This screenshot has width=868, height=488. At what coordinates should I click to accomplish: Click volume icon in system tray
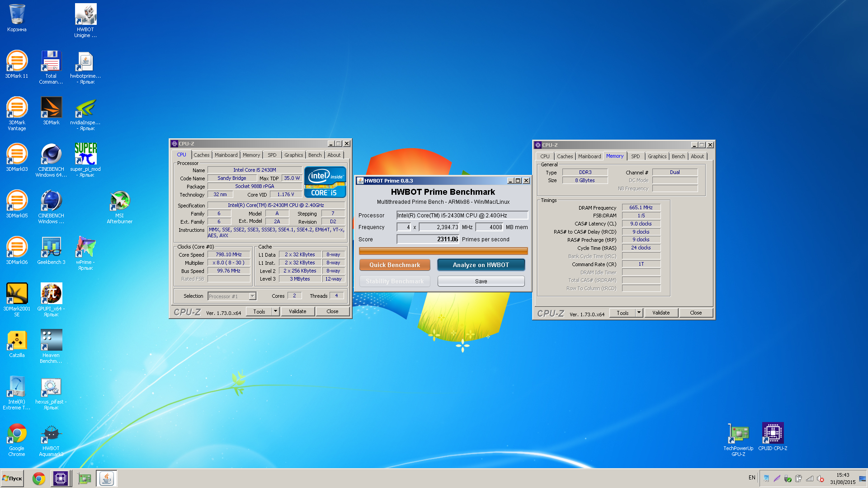(821, 479)
